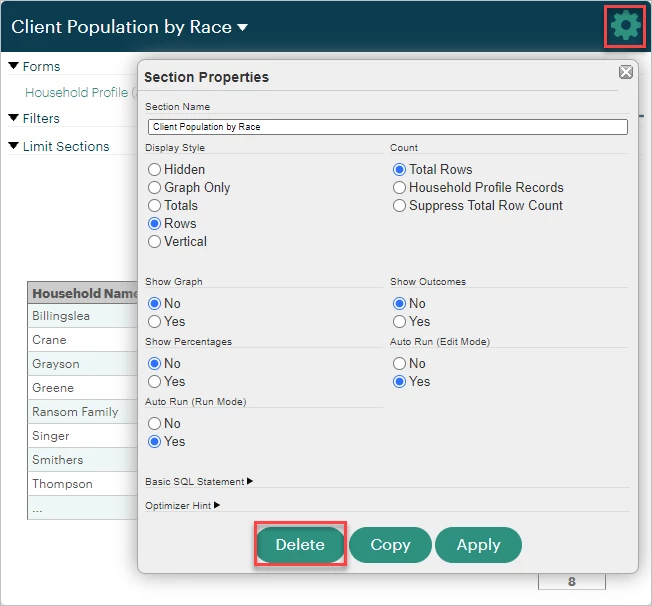Image resolution: width=652 pixels, height=606 pixels.
Task: Collapse the Forms panel
Action: (x=14, y=66)
